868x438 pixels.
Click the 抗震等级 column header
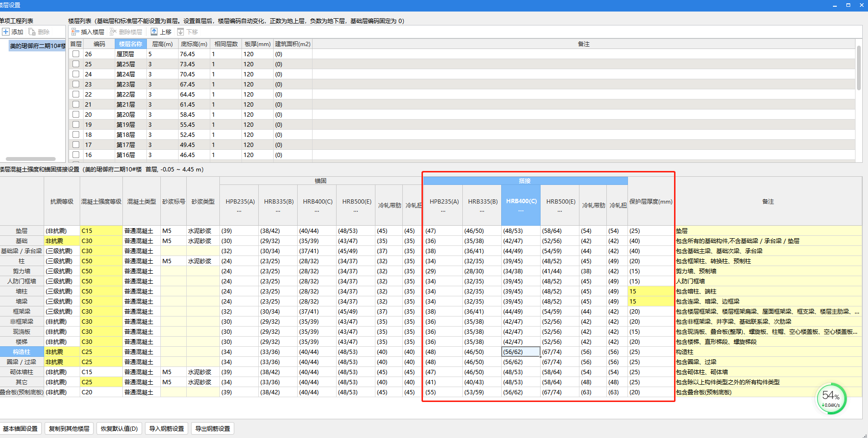(62, 201)
